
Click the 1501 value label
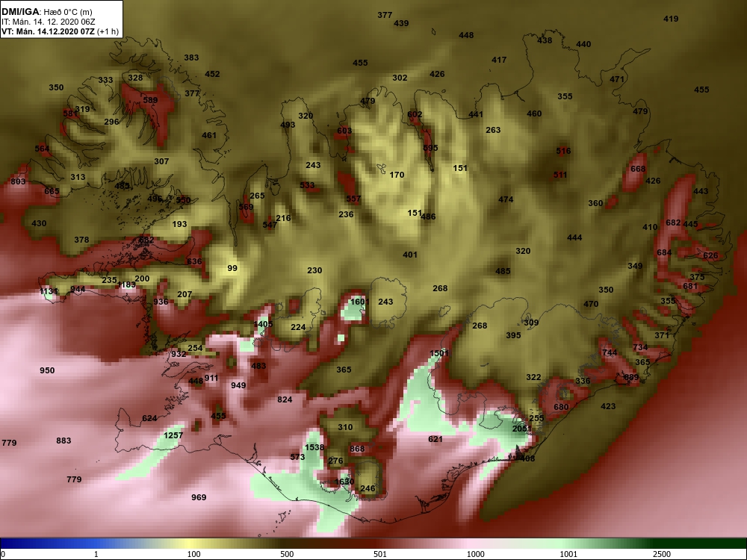(438, 353)
